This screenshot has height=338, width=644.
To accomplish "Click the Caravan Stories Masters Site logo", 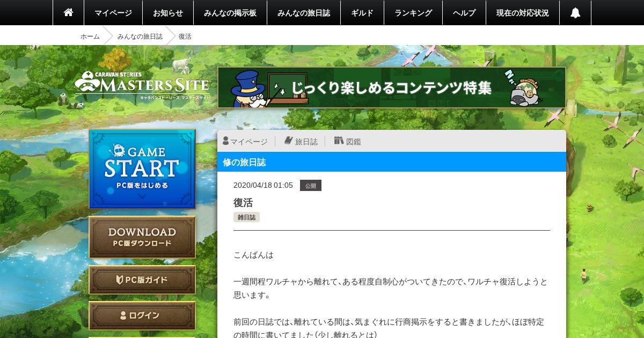I will coord(142,86).
